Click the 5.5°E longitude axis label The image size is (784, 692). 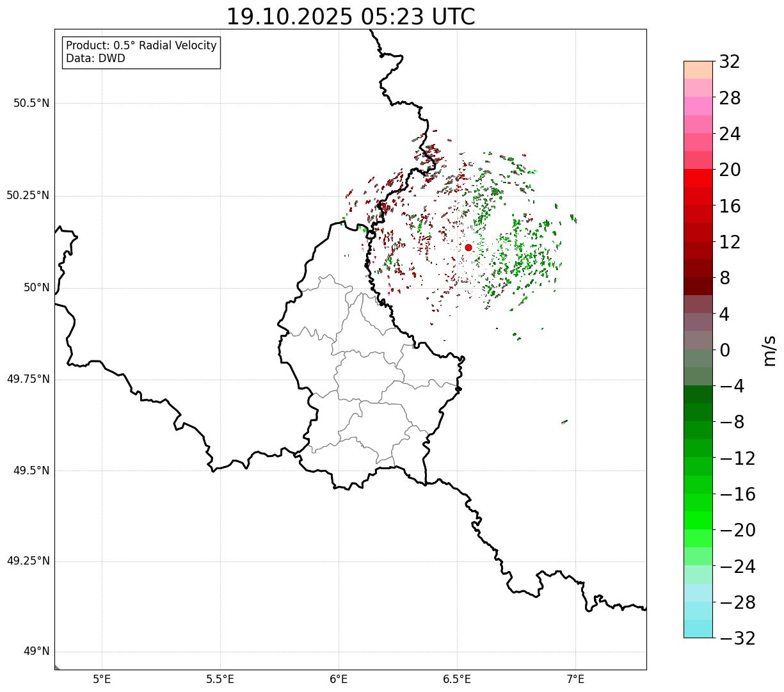click(220, 679)
